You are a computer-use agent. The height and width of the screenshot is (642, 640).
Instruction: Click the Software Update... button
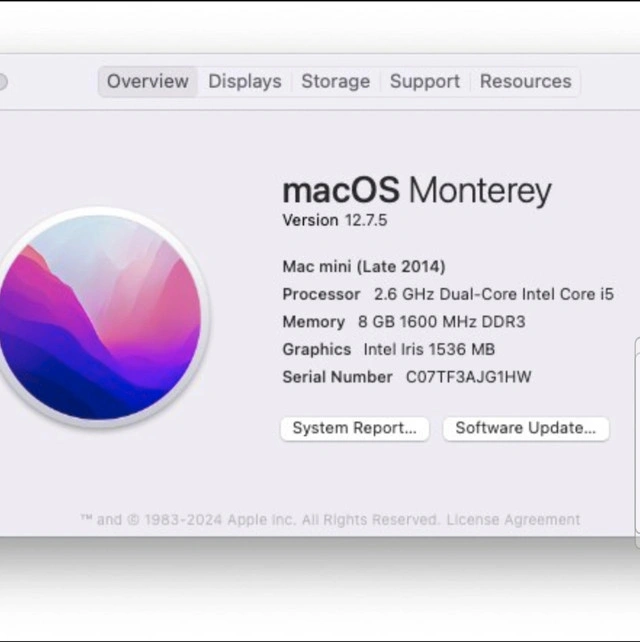pos(525,428)
